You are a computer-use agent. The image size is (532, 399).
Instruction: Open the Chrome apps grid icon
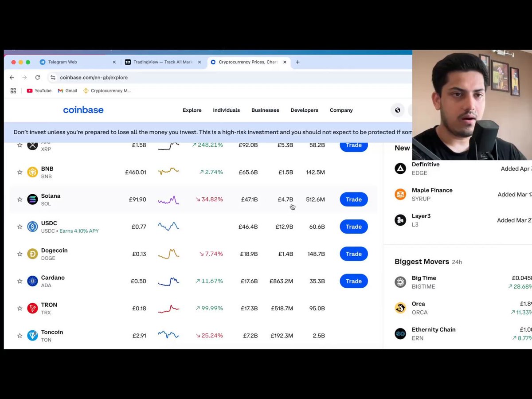[x=13, y=91]
